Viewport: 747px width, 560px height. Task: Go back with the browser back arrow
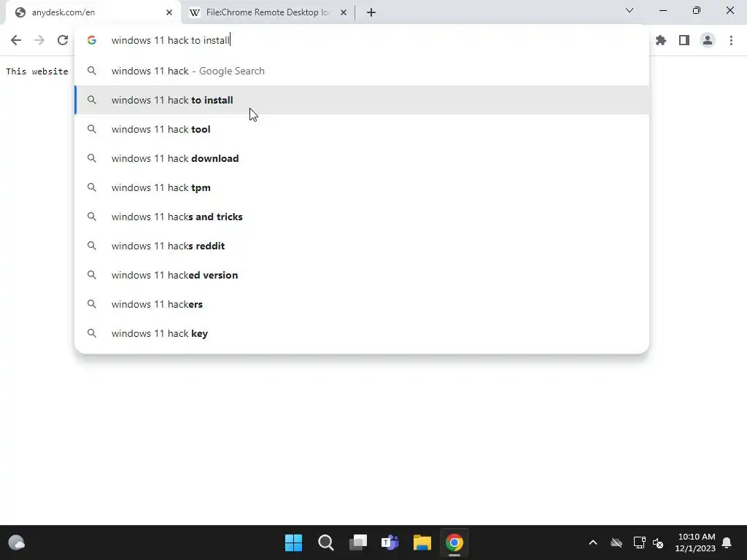[16, 41]
